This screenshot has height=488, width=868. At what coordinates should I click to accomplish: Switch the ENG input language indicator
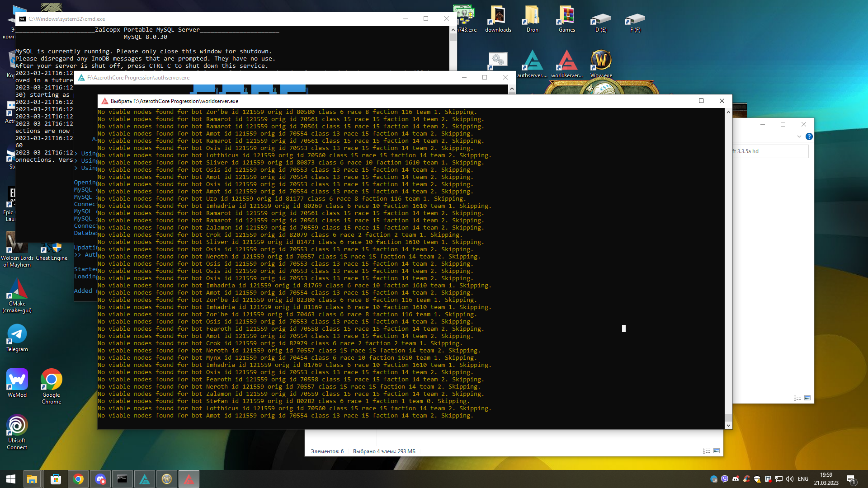[803, 479]
